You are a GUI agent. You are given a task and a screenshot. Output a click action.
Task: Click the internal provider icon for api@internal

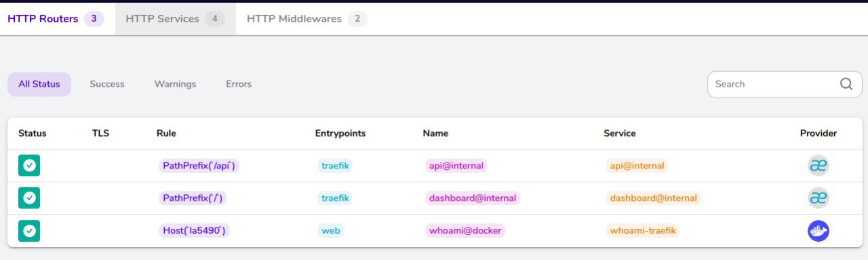pyautogui.click(x=818, y=165)
